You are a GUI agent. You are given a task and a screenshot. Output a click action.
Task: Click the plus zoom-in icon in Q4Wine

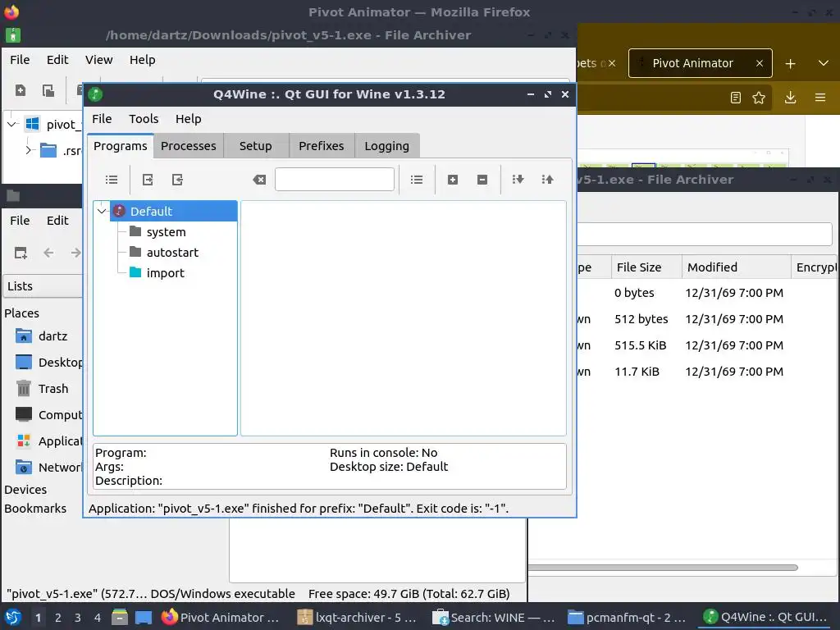click(453, 180)
